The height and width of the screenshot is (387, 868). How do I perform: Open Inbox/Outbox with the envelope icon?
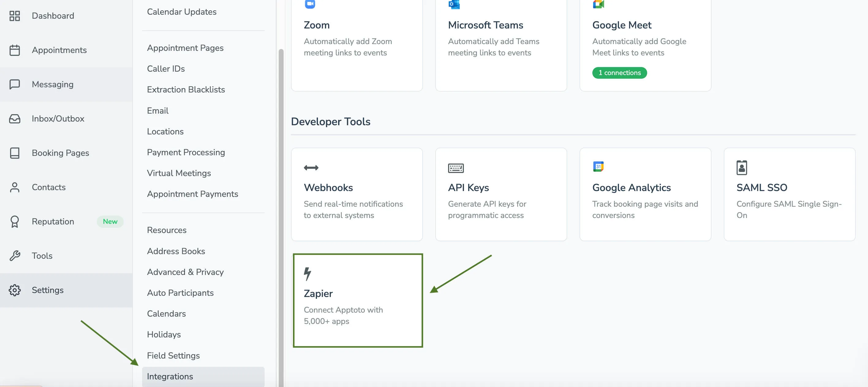click(15, 118)
